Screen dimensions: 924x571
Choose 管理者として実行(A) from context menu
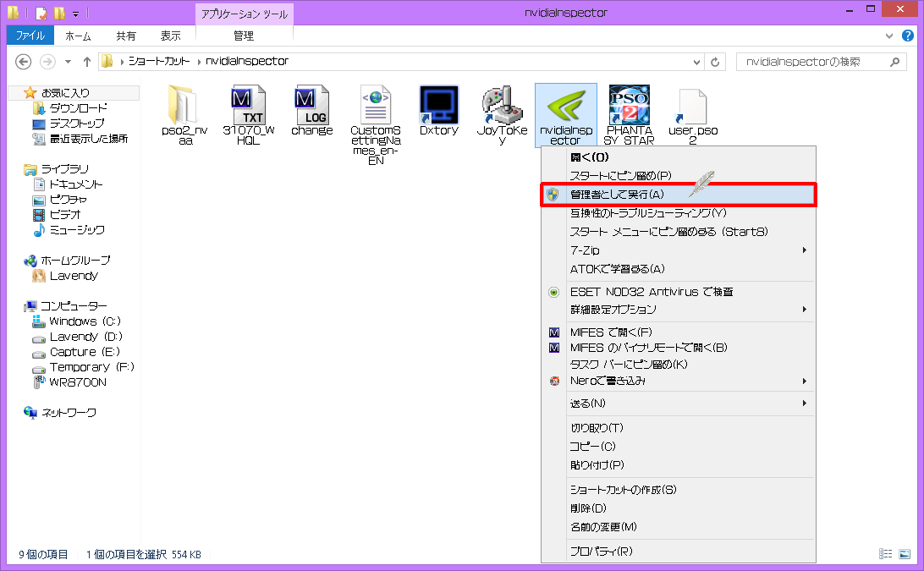(x=679, y=195)
